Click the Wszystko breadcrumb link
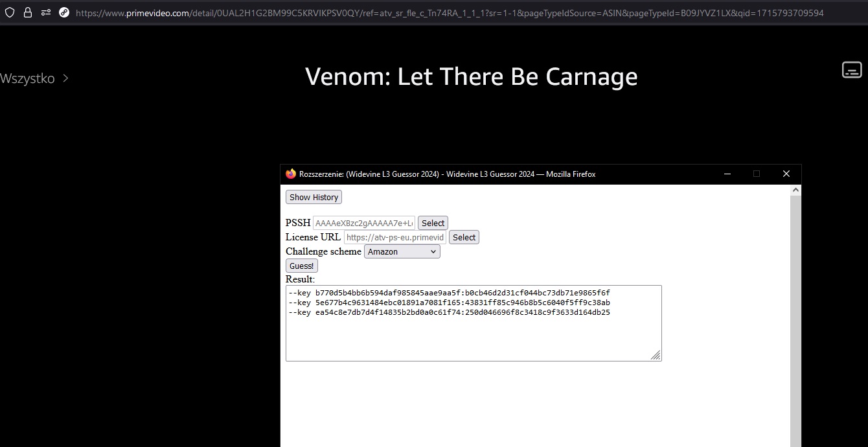Image resolution: width=868 pixels, height=447 pixels. tap(27, 78)
